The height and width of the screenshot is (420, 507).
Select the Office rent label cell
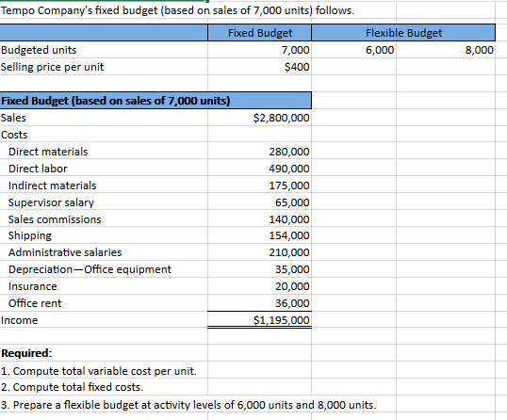[104, 303]
